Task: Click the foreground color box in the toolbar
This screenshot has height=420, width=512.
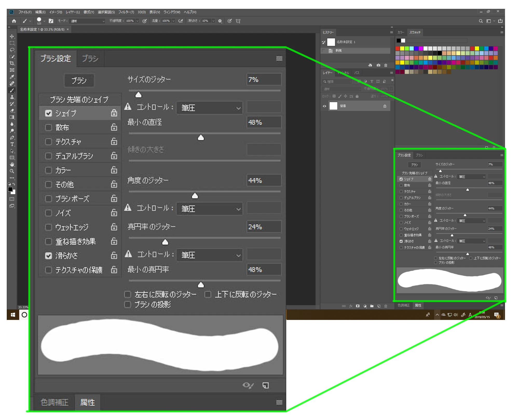Action: click(10, 189)
